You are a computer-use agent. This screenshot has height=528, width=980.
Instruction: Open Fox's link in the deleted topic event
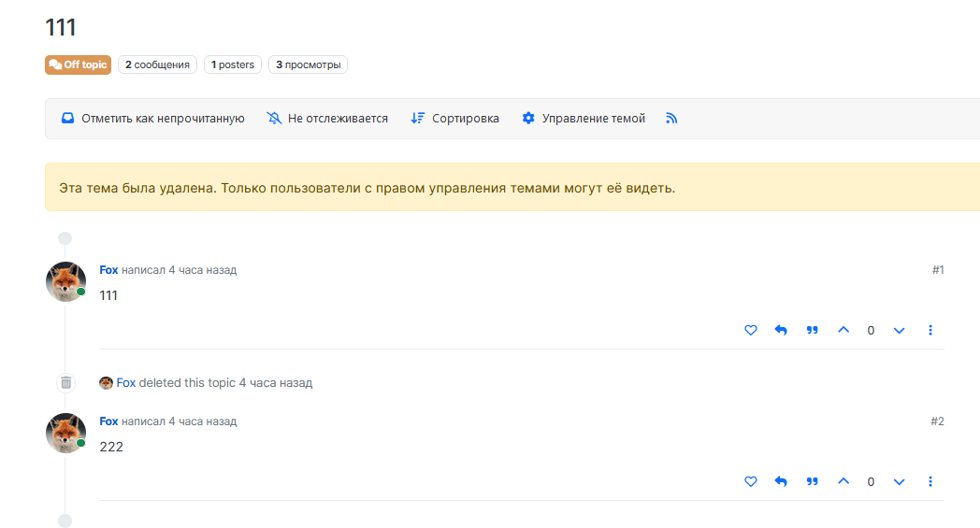[x=125, y=382]
